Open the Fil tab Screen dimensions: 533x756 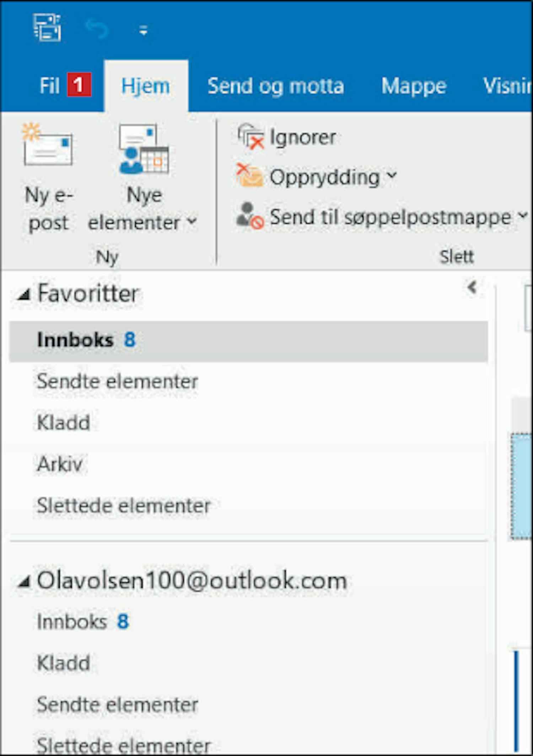(50, 86)
